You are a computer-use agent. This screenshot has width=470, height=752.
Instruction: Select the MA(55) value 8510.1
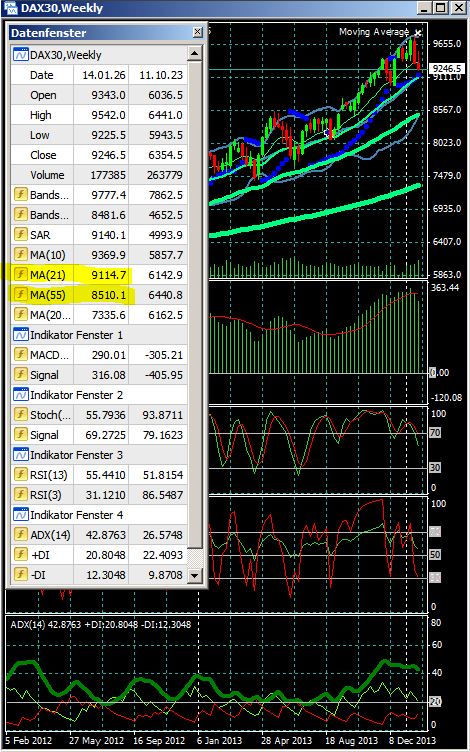click(x=108, y=295)
